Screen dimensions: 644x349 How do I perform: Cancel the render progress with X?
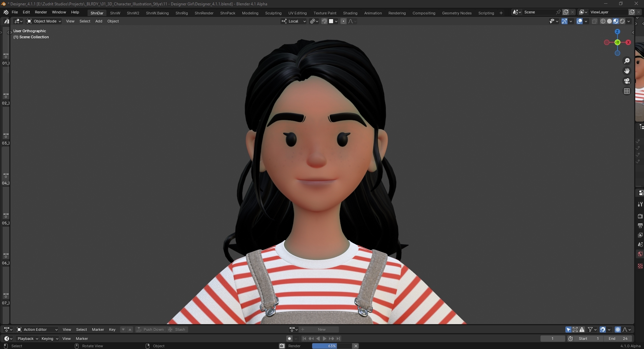tap(356, 346)
